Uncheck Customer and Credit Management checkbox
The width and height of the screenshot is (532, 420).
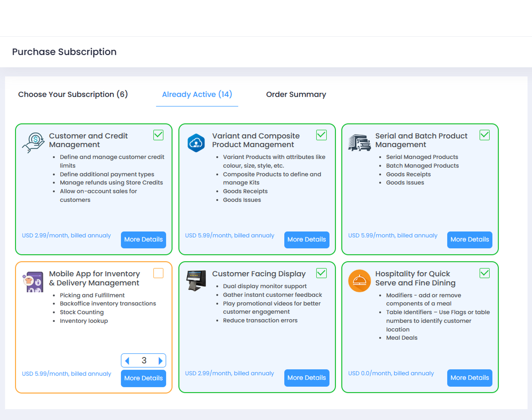tap(158, 135)
